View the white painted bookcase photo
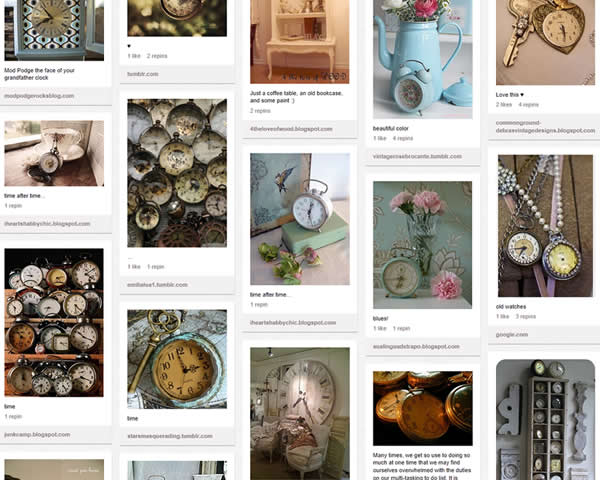Image resolution: width=600 pixels, height=480 pixels. [300, 42]
